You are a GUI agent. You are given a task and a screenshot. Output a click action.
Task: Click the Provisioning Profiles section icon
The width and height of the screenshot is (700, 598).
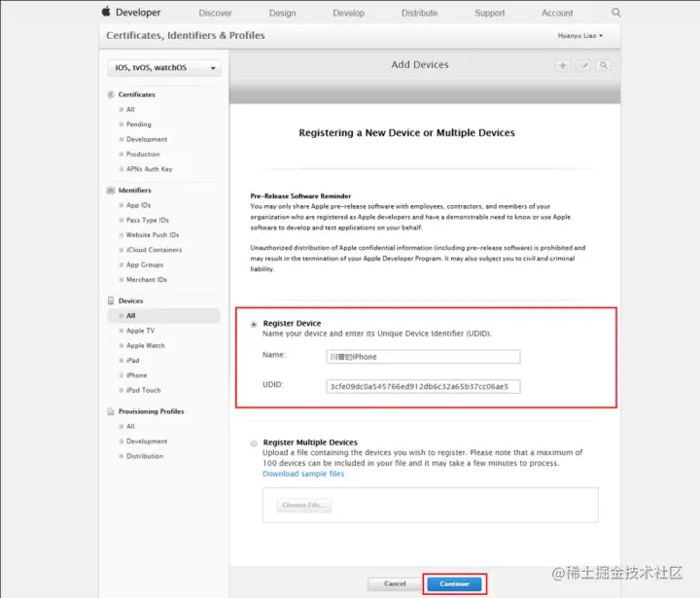pos(111,411)
